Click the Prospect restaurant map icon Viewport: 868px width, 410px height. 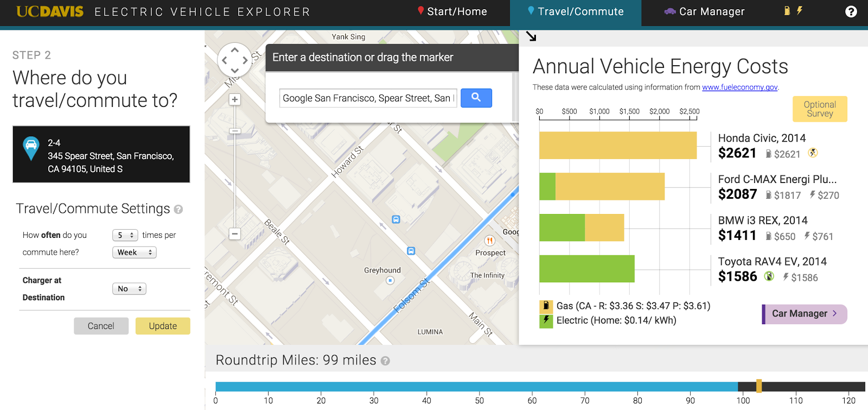point(489,241)
